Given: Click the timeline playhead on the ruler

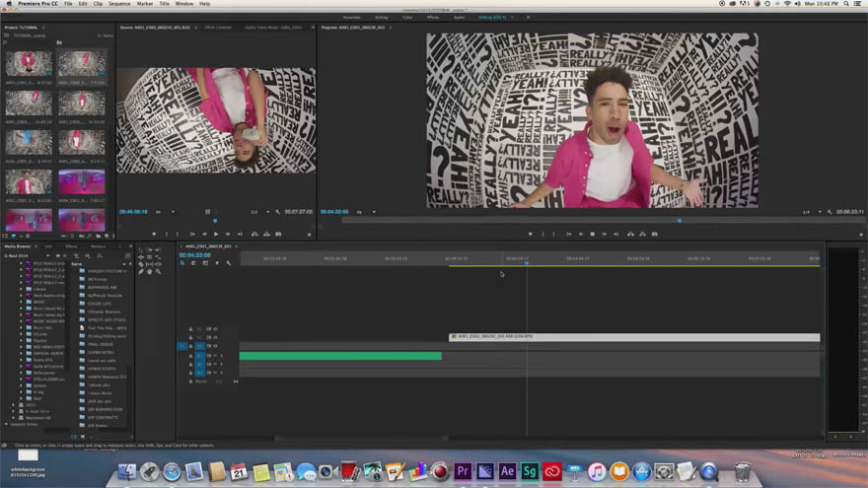Looking at the screenshot, I should [527, 263].
